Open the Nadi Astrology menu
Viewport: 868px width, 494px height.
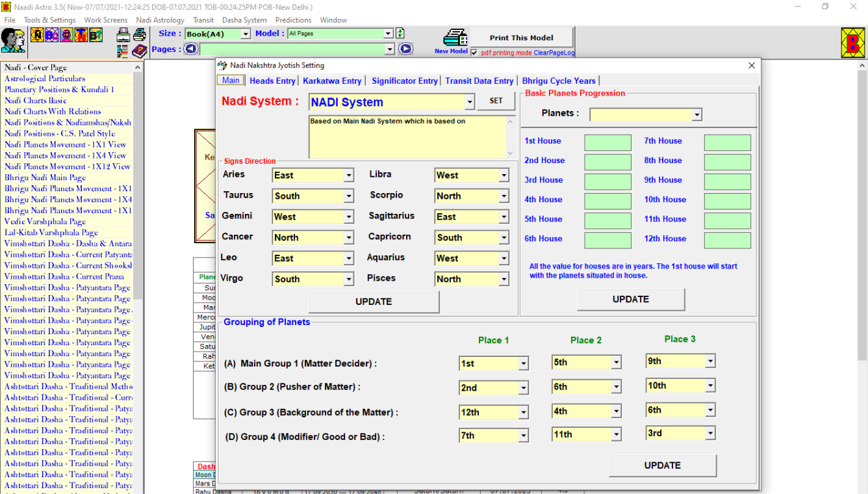click(160, 20)
